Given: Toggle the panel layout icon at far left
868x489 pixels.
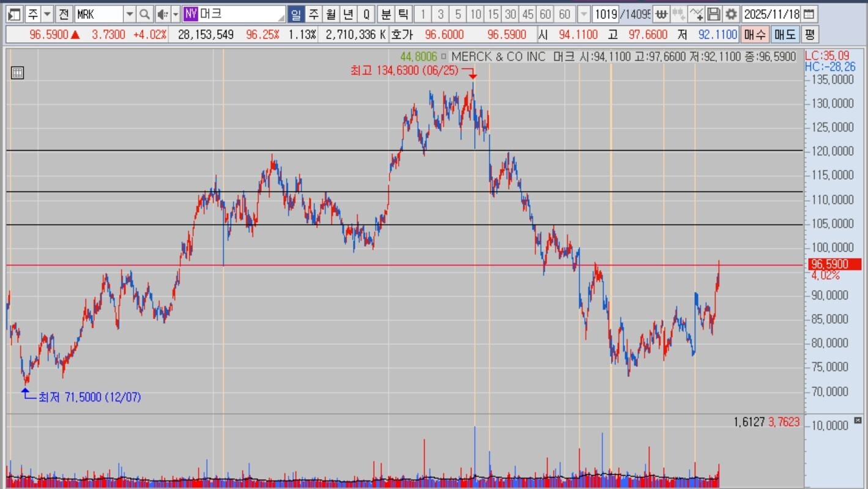Looking at the screenshot, I should click(15, 14).
